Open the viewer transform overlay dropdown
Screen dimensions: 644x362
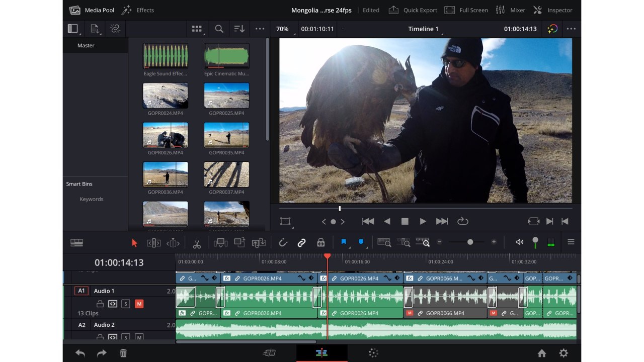pos(286,222)
